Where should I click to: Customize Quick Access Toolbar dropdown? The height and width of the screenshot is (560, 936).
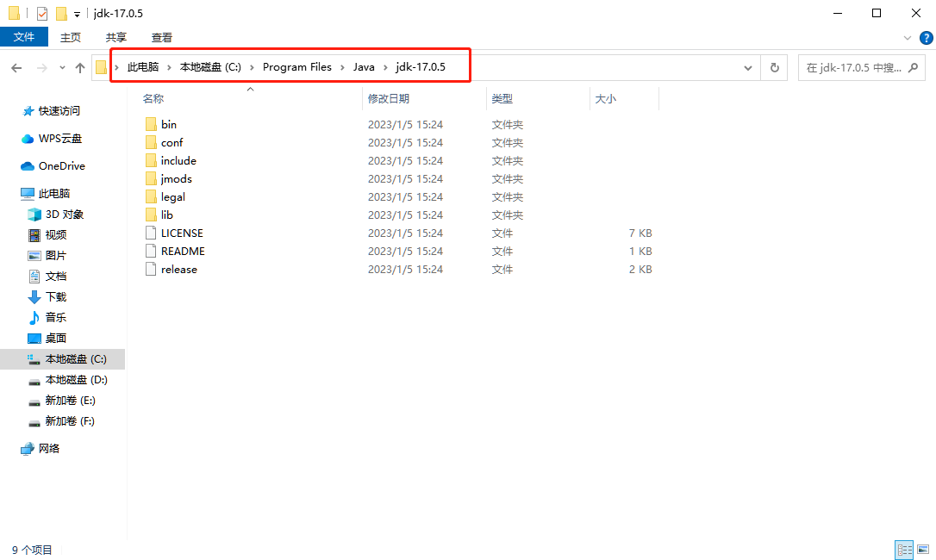click(77, 14)
